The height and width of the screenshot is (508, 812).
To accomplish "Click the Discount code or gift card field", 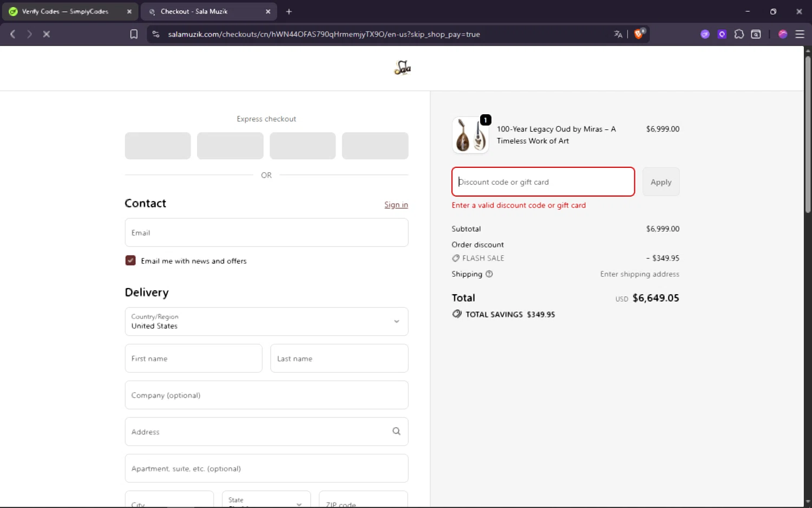I will tap(543, 182).
